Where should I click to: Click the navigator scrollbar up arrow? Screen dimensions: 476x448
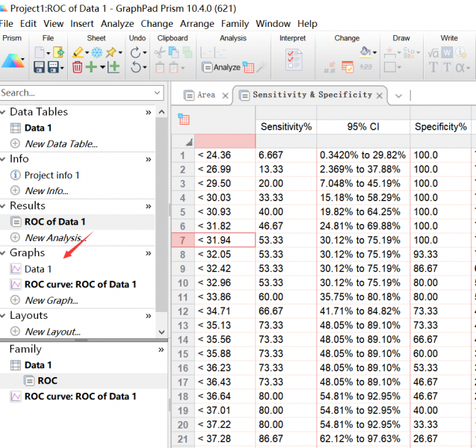point(161,112)
